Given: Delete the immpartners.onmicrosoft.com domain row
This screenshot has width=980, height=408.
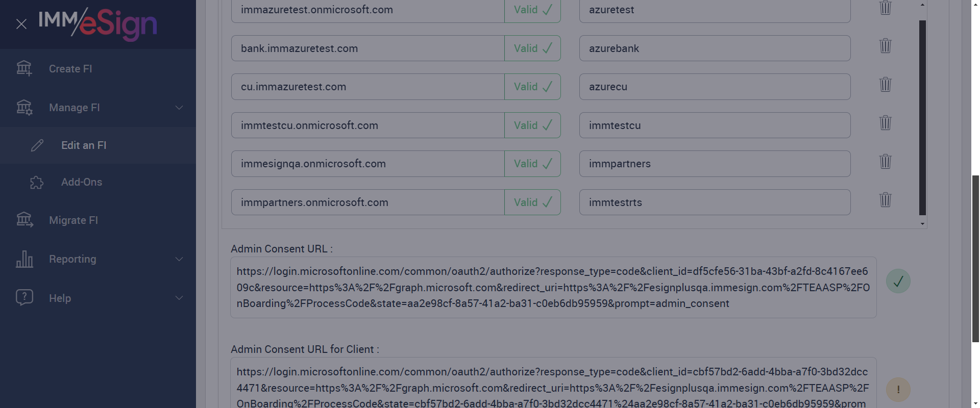Looking at the screenshot, I should pyautogui.click(x=885, y=200).
